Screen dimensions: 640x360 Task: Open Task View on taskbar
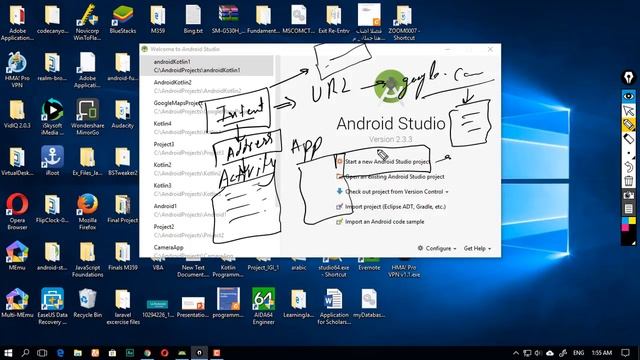[x=42, y=353]
